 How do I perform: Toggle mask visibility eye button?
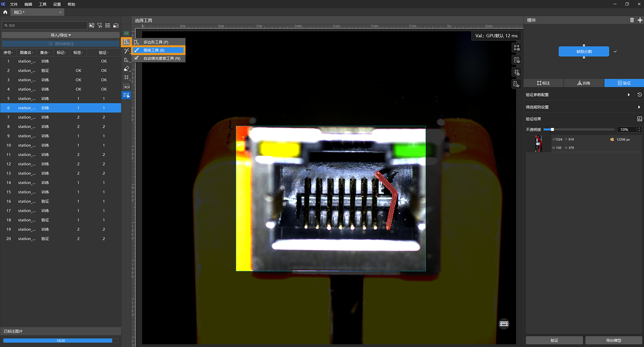[x=517, y=84]
